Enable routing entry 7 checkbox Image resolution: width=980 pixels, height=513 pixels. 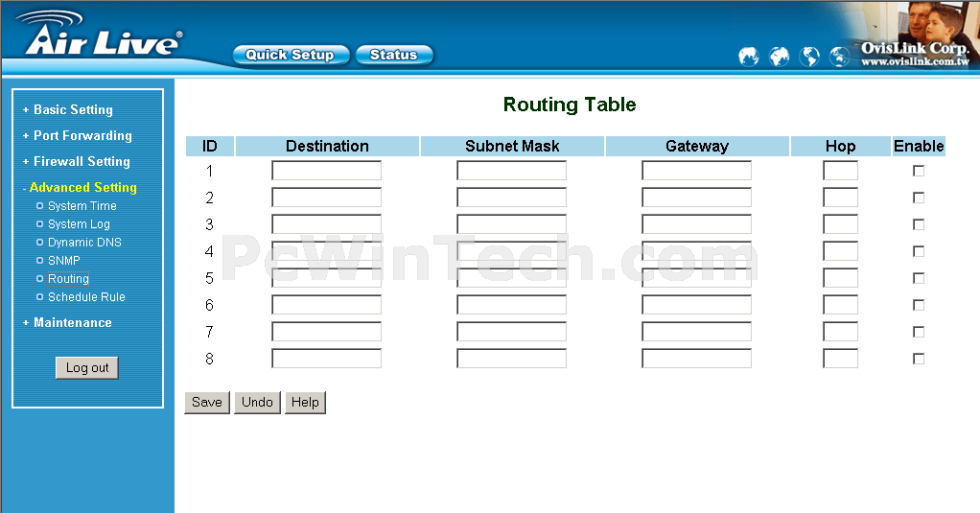918,332
